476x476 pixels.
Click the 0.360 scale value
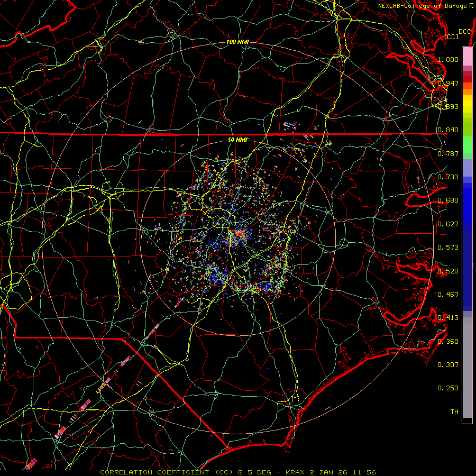(448, 341)
